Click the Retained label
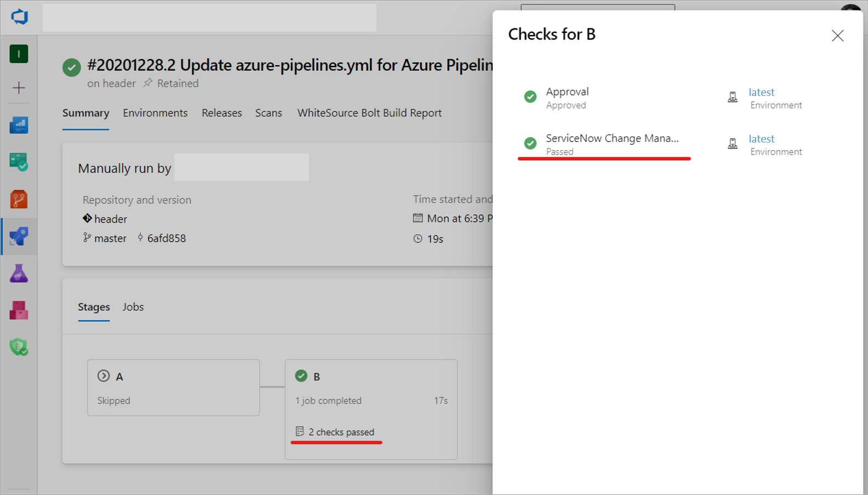This screenshot has width=868, height=495. click(x=178, y=83)
